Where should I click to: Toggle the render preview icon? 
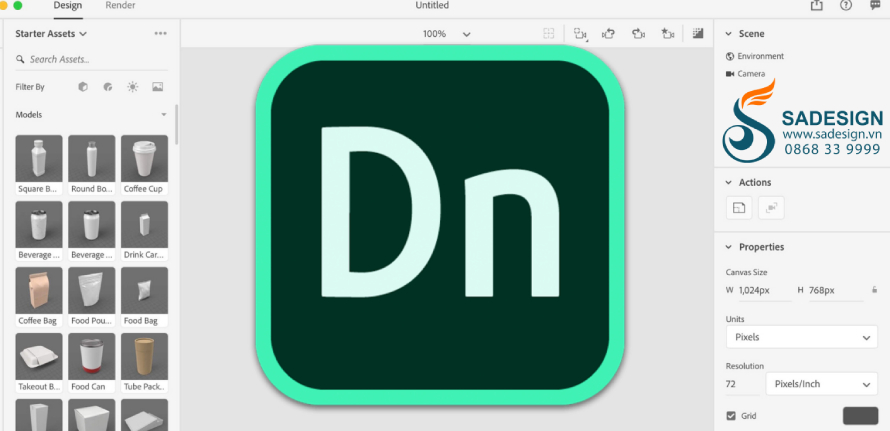click(x=698, y=34)
